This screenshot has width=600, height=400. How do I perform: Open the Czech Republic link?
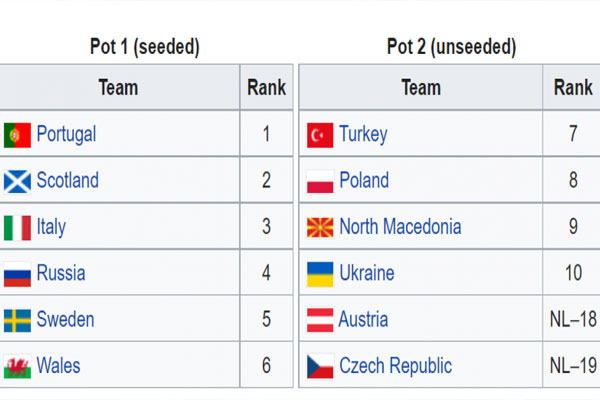396,366
